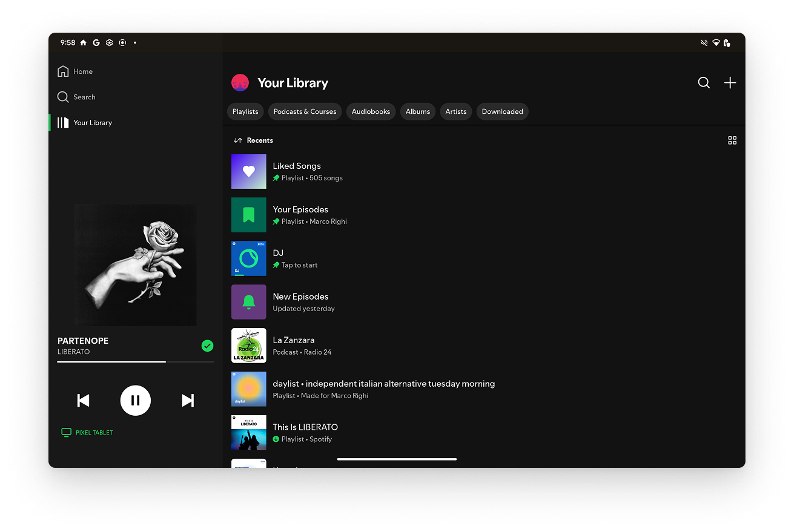Image resolution: width=794 pixels, height=532 pixels.
Task: Open the Home sidebar item
Action: [75, 71]
